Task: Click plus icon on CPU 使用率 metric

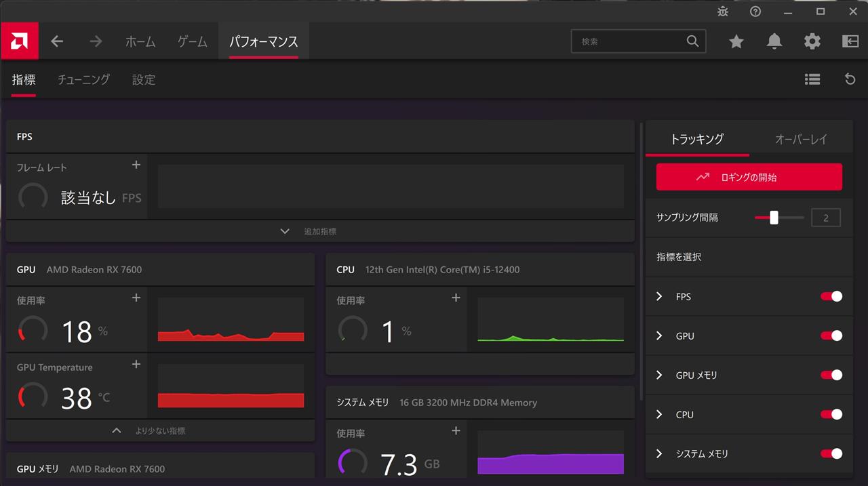Action: [x=456, y=298]
